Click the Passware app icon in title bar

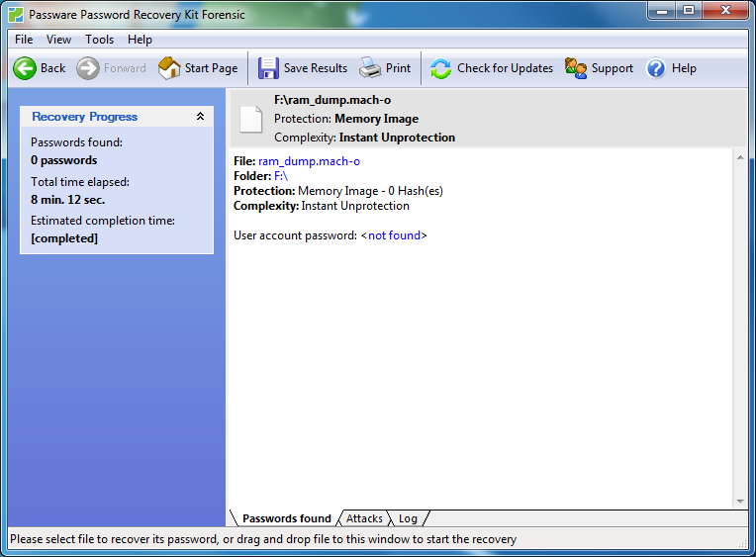click(x=16, y=15)
